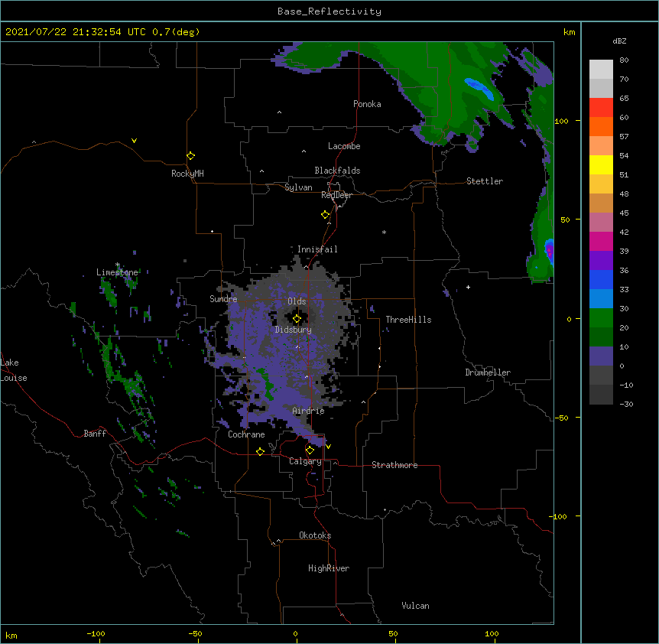
Task: Select the Olds label
Action: click(x=297, y=301)
